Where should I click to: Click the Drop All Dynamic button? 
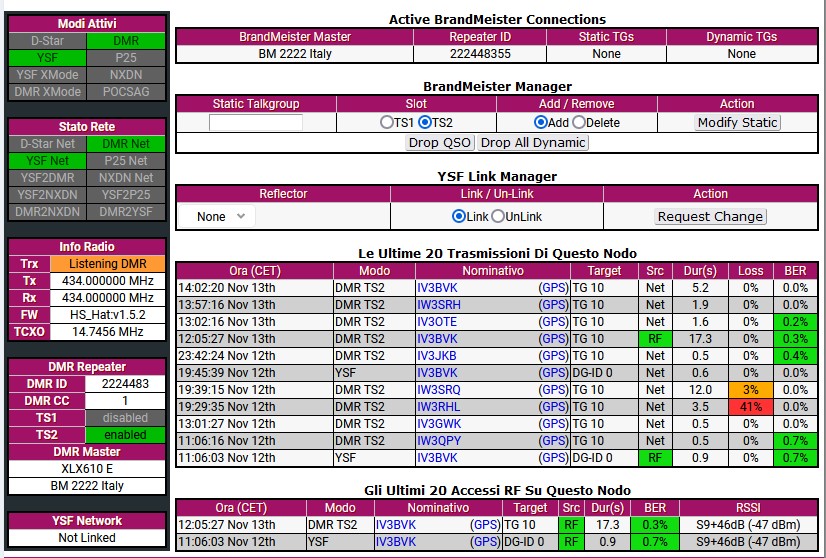(x=533, y=143)
